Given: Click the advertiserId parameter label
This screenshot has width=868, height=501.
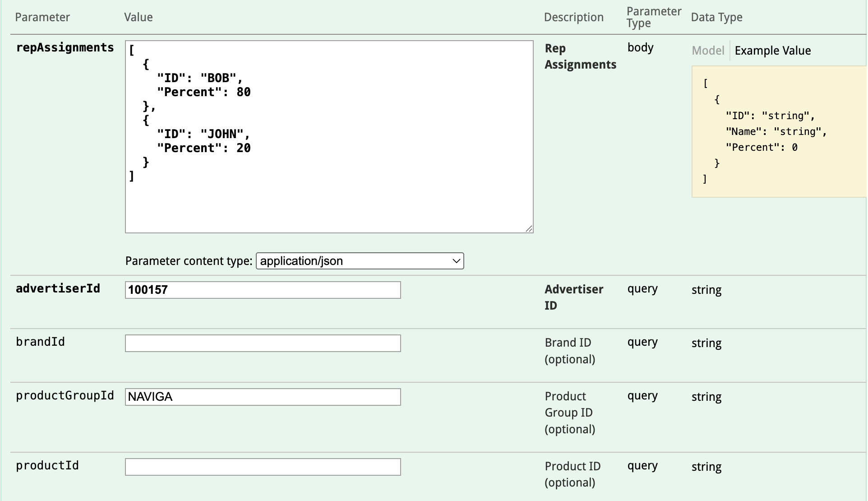Looking at the screenshot, I should pos(58,288).
